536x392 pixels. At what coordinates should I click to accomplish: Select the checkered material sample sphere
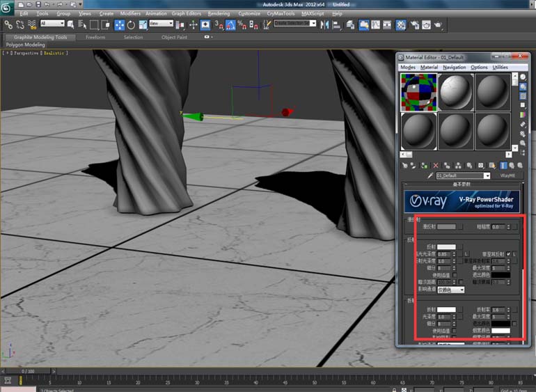(419, 92)
